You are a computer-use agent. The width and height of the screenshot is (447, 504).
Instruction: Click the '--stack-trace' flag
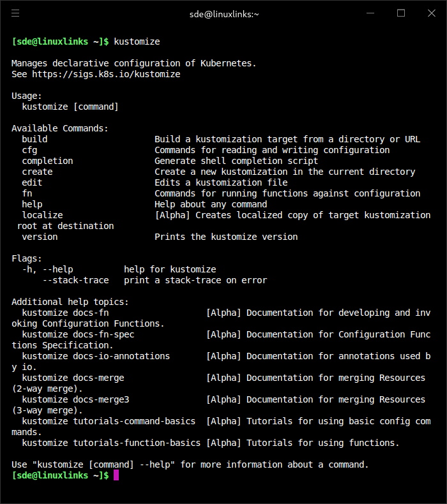tap(75, 280)
